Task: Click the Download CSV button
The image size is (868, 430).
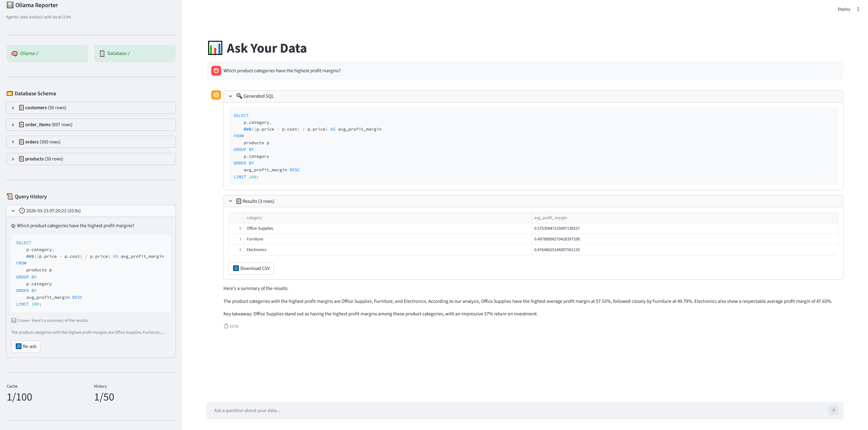Action: 251,268
